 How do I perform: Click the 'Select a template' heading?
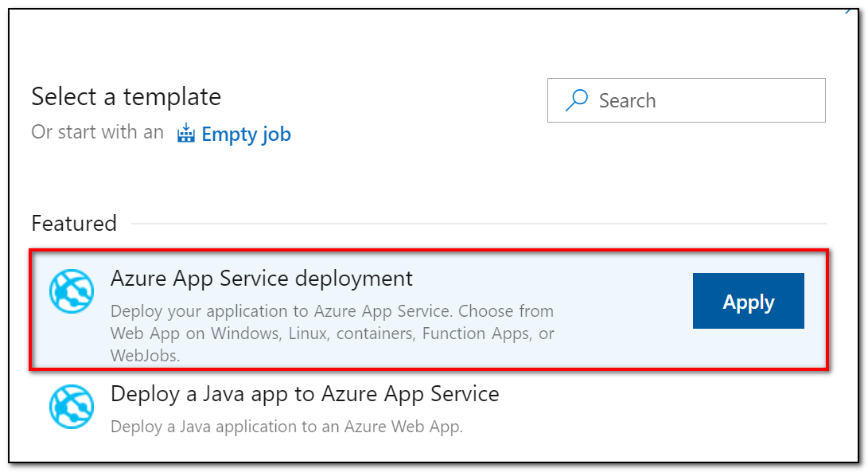click(x=126, y=97)
